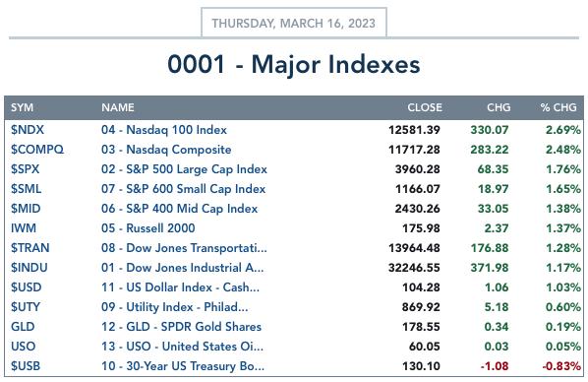588x382 pixels.
Task: Select the $USD symbol link
Action: [x=26, y=287]
